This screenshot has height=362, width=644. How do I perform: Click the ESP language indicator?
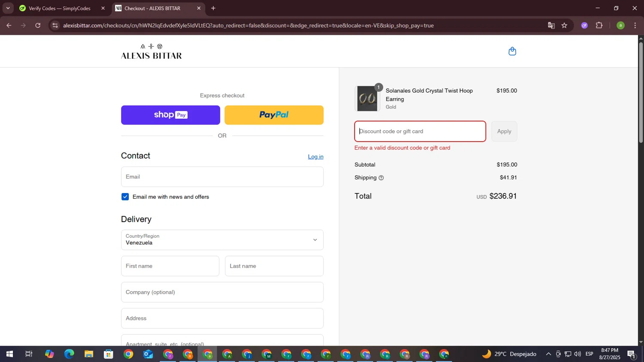coord(589,354)
